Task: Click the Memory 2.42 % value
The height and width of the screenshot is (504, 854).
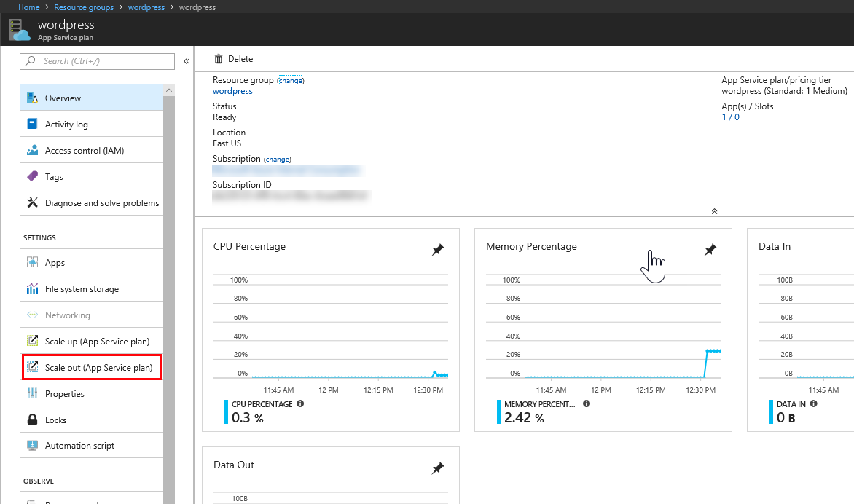Action: [x=524, y=418]
